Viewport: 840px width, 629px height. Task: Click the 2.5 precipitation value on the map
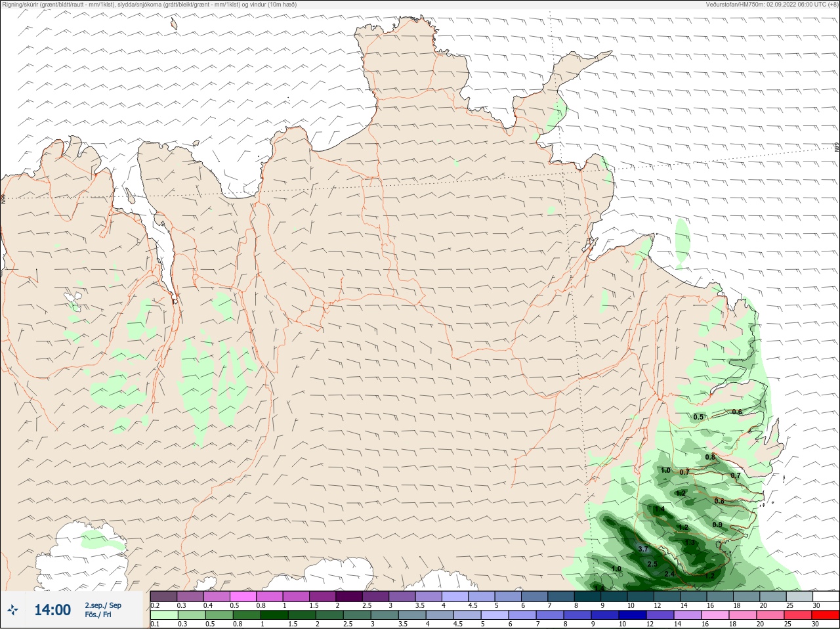pos(652,564)
